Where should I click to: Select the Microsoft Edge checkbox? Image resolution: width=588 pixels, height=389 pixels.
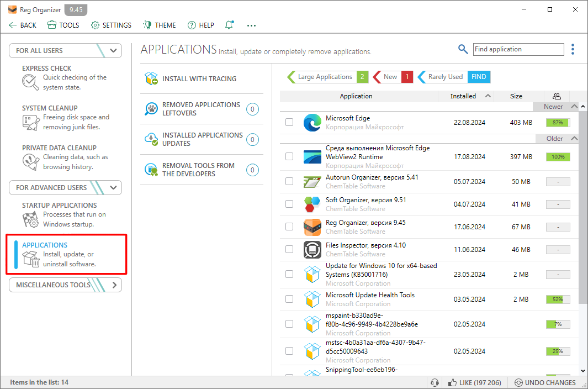(289, 122)
